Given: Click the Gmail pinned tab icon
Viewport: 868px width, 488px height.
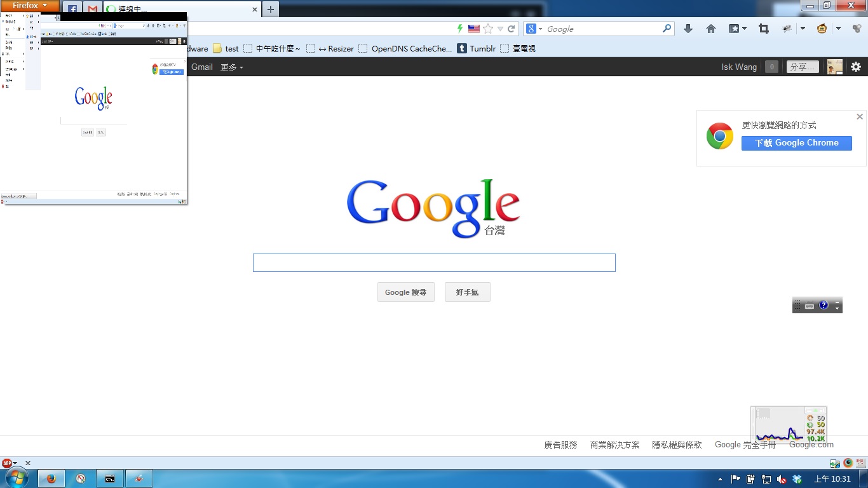Looking at the screenshot, I should pos(93,10).
